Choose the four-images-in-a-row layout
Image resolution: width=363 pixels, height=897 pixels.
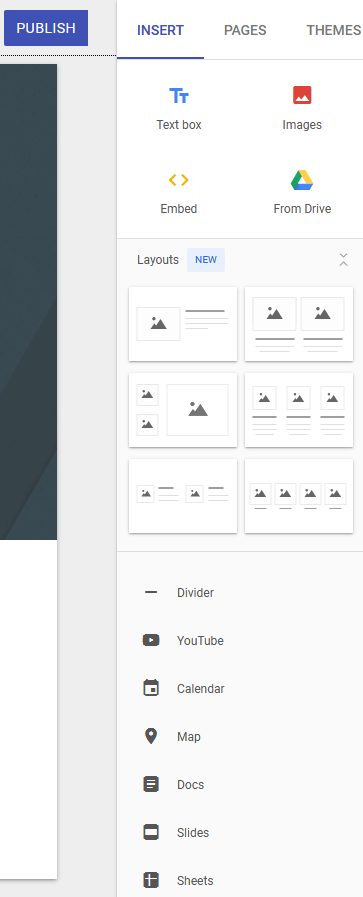[299, 496]
